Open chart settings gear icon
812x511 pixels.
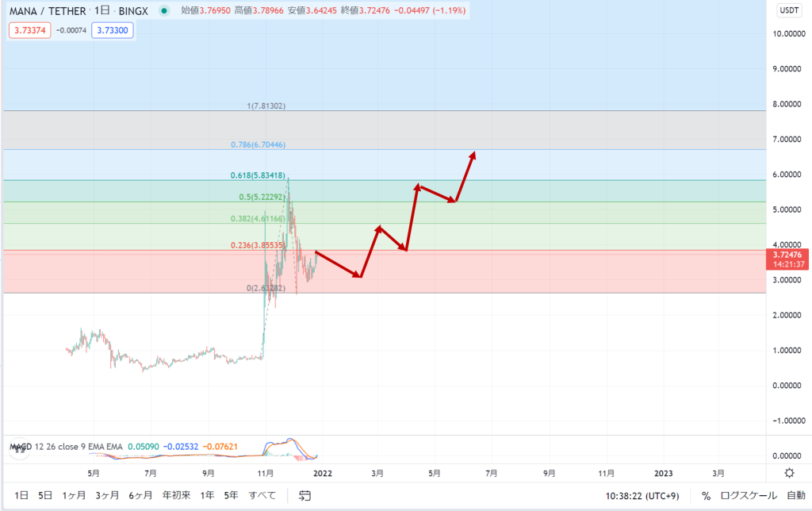point(789,473)
